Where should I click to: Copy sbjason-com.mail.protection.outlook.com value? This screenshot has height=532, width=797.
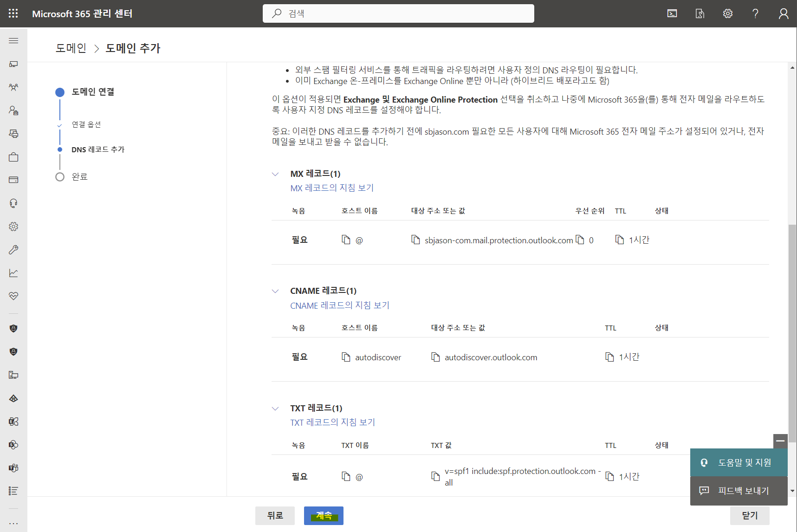pos(415,240)
